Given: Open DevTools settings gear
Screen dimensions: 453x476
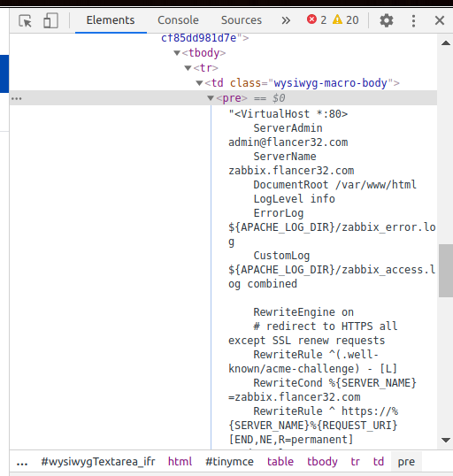Looking at the screenshot, I should pyautogui.click(x=387, y=20).
